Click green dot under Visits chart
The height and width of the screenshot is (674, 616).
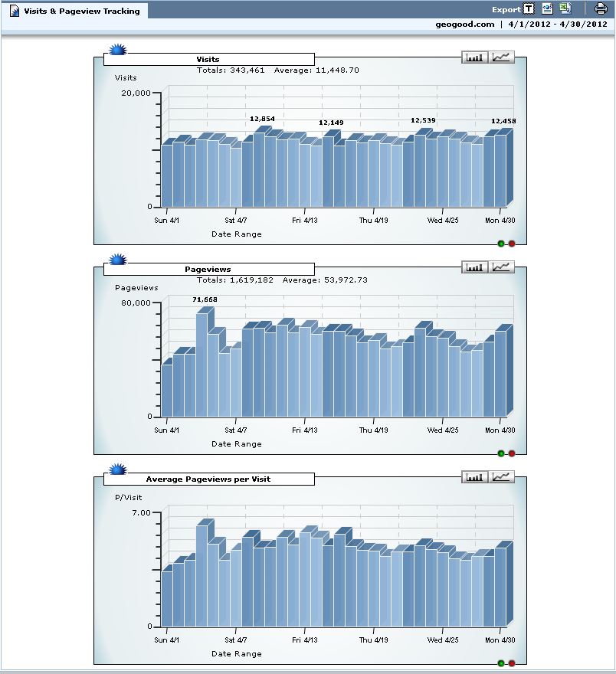click(x=501, y=244)
